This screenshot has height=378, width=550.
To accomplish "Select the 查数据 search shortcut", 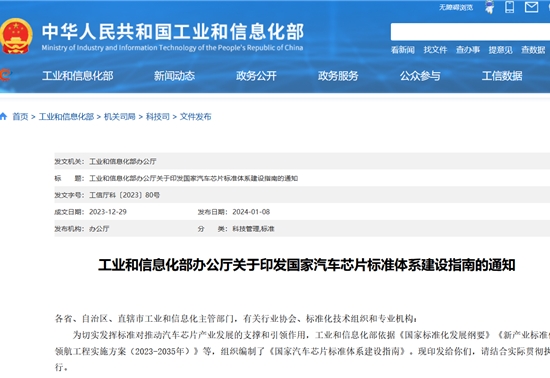I will (533, 50).
